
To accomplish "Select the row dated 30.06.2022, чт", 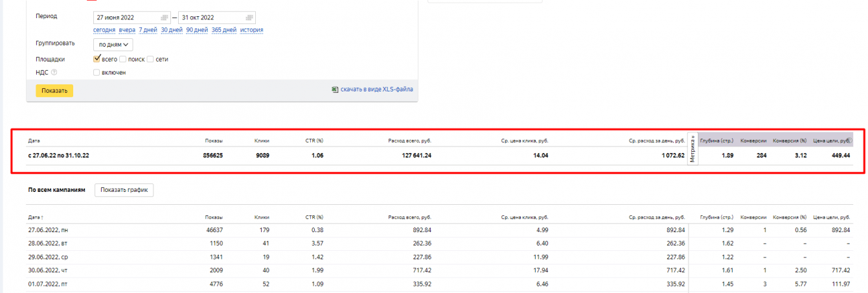I will point(439,270).
